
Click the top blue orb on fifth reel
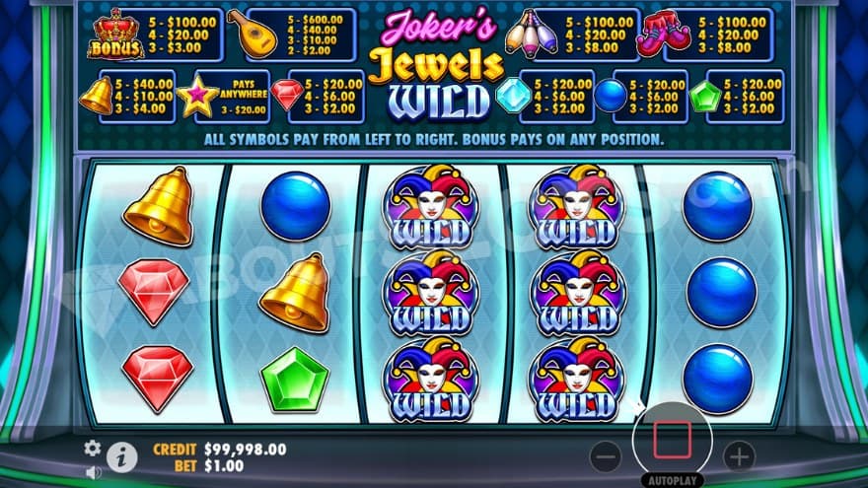click(x=717, y=206)
